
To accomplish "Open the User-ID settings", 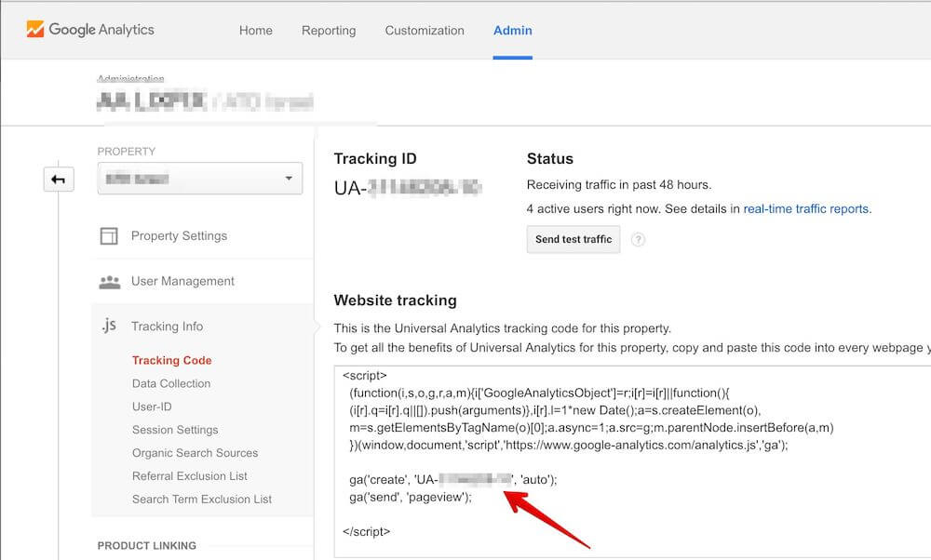I will [152, 407].
